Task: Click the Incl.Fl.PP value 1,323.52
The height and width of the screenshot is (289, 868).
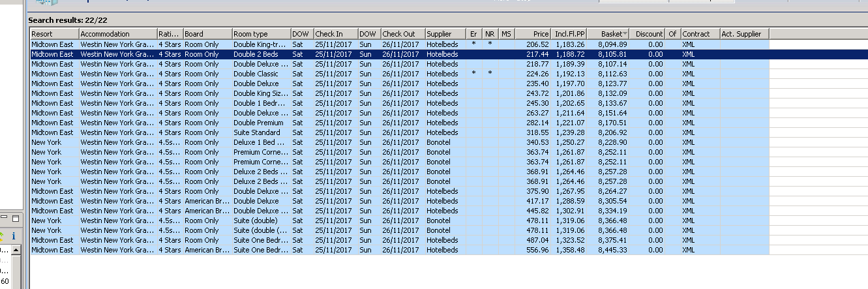Action: pyautogui.click(x=570, y=240)
